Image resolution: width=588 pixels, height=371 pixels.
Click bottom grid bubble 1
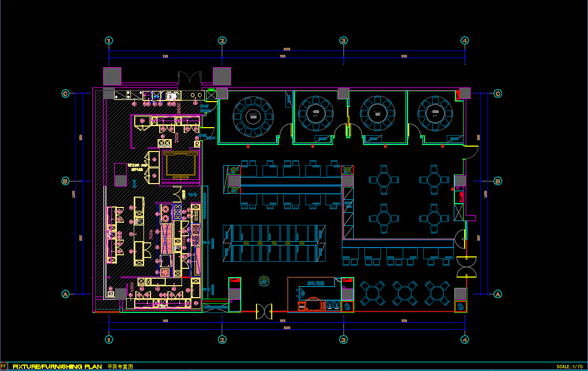[109, 339]
